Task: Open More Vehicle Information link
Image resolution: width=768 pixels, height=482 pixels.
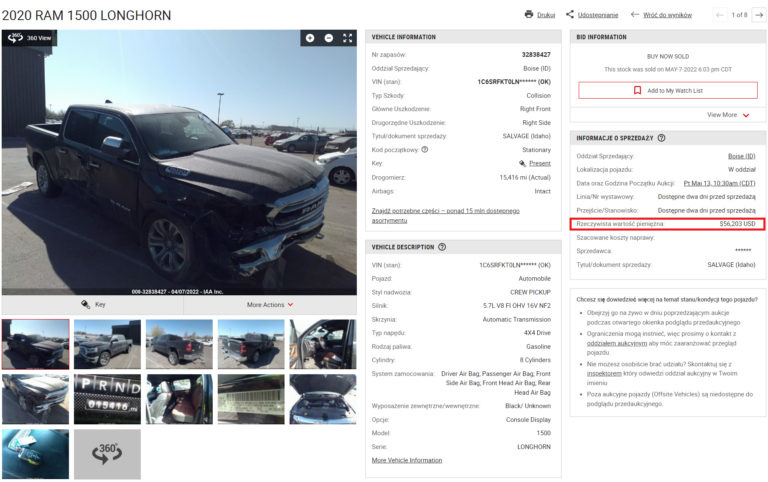Action: pos(407,460)
